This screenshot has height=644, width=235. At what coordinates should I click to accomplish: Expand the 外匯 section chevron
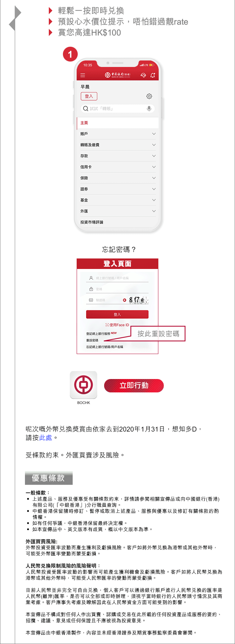coord(154,211)
